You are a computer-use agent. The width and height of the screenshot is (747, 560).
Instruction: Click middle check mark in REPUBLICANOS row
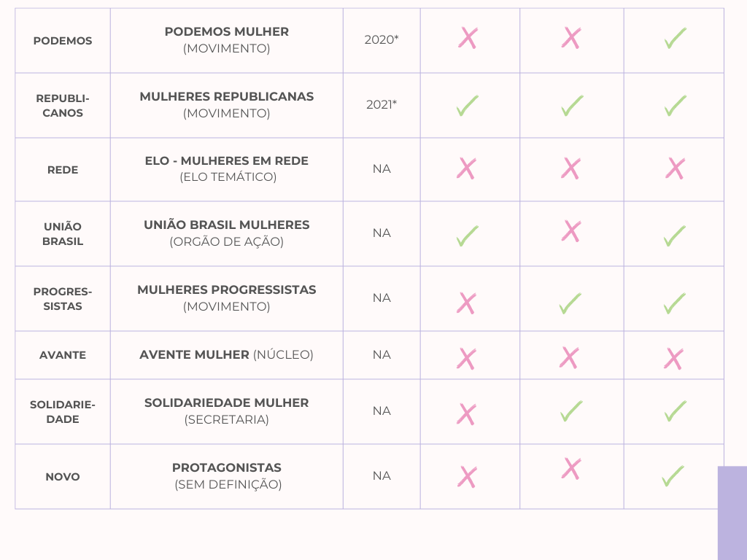click(x=572, y=106)
